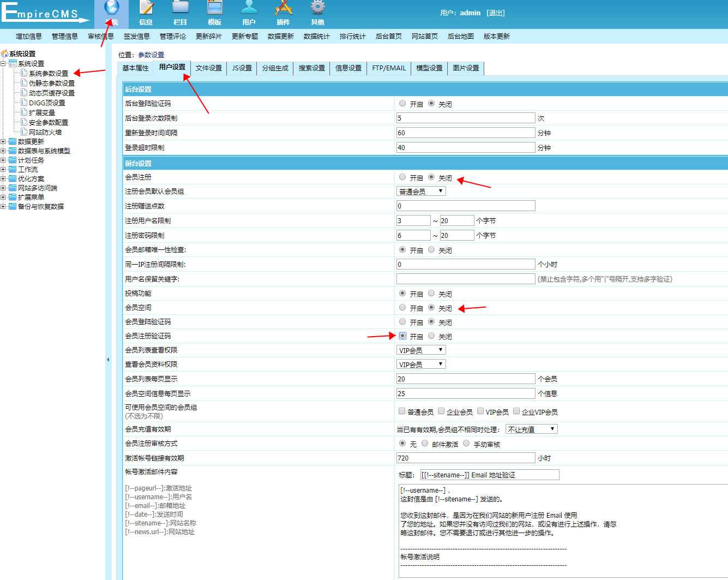
Task: Open DIGG顶设置 in tree
Action: (x=47, y=103)
